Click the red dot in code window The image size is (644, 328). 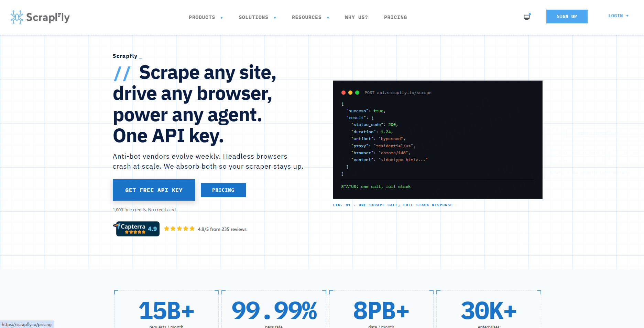343,93
